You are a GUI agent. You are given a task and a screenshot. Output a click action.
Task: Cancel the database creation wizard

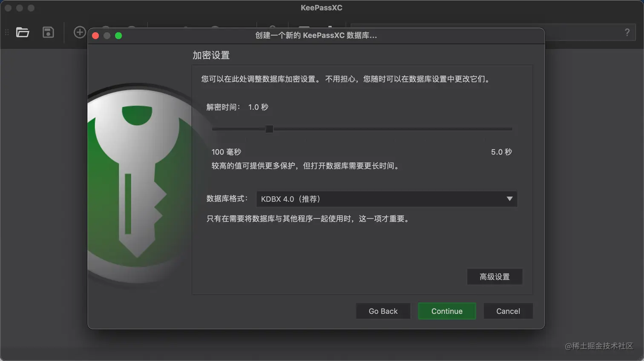tap(508, 311)
